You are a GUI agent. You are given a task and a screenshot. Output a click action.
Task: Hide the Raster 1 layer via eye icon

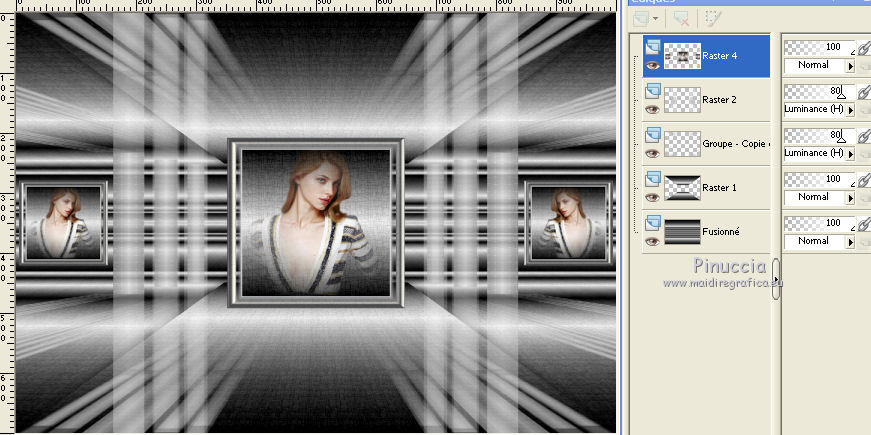click(653, 197)
